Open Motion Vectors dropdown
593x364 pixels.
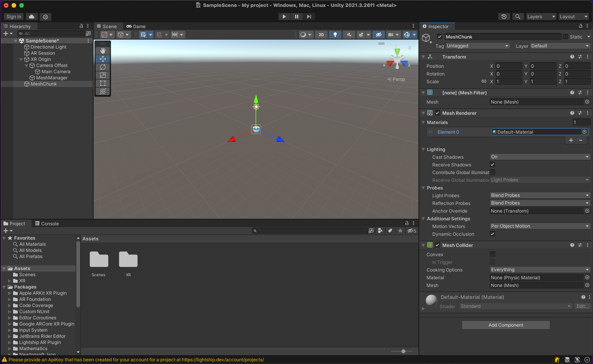[540, 226]
